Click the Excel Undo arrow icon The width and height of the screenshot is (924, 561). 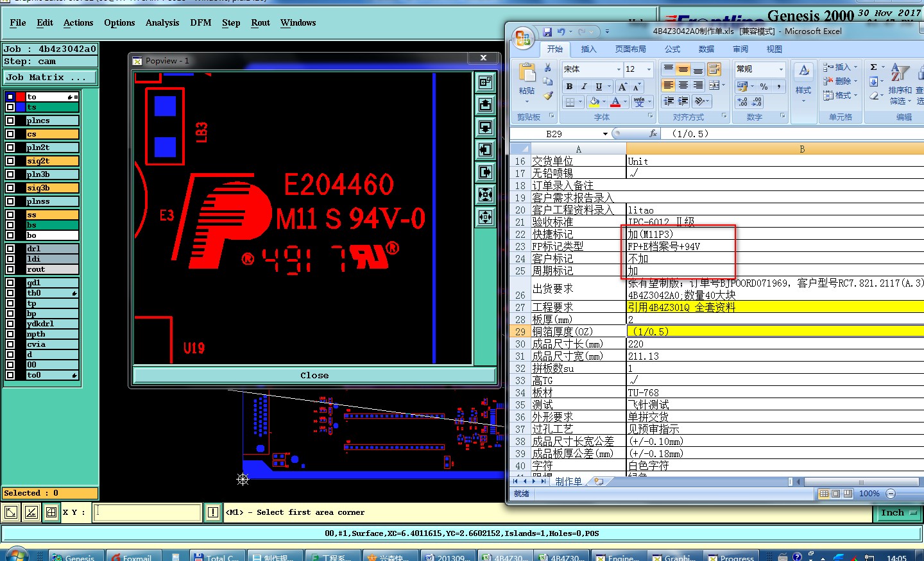(561, 31)
